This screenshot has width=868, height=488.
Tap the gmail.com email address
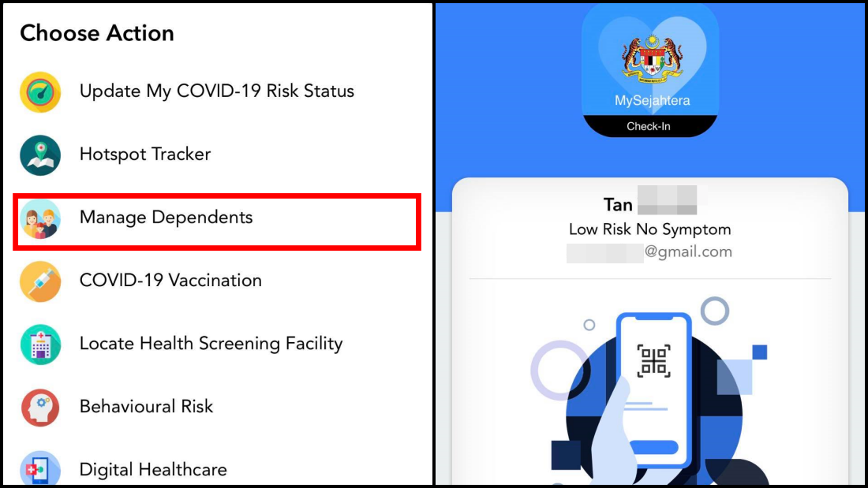649,252
